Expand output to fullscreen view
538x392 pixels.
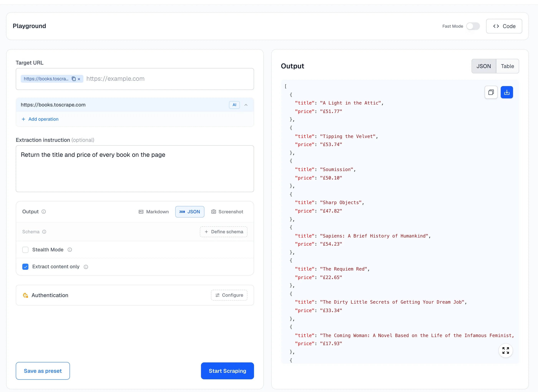coord(506,350)
